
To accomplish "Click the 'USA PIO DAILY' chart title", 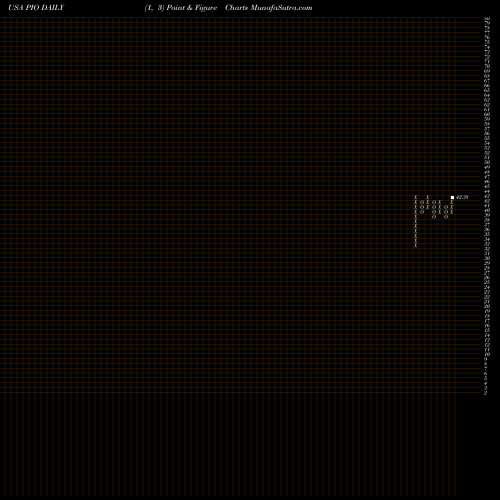I will (36, 8).
